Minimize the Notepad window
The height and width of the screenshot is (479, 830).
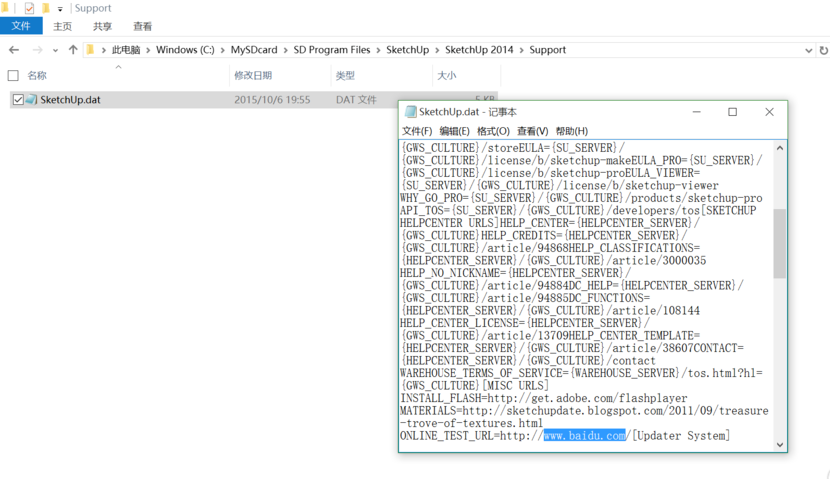[697, 112]
